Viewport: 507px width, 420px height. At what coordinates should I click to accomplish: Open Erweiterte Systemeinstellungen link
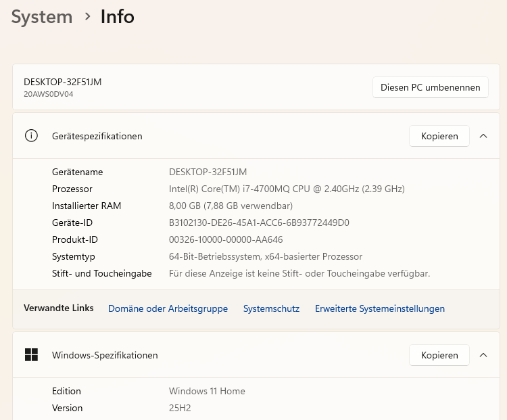pos(380,308)
